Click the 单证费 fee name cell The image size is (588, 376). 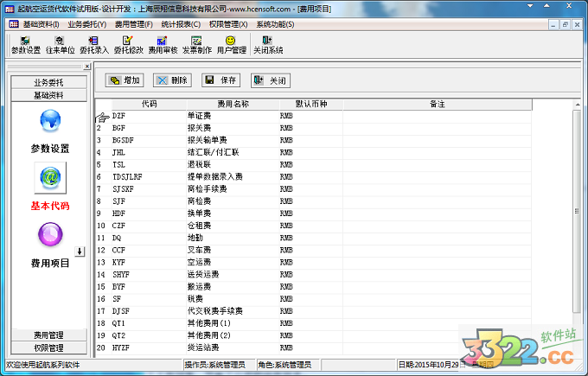click(x=233, y=116)
